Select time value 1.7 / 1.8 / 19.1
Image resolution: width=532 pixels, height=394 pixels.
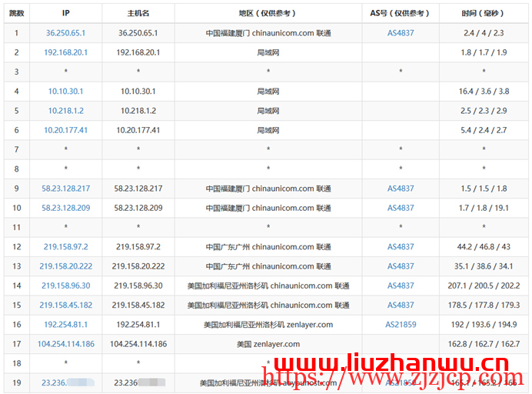(484, 208)
